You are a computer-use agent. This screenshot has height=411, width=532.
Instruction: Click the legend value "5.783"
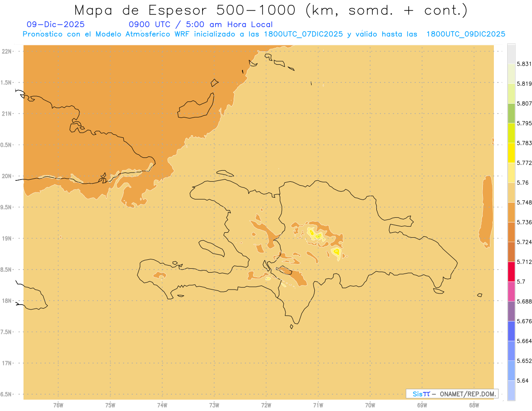point(524,143)
